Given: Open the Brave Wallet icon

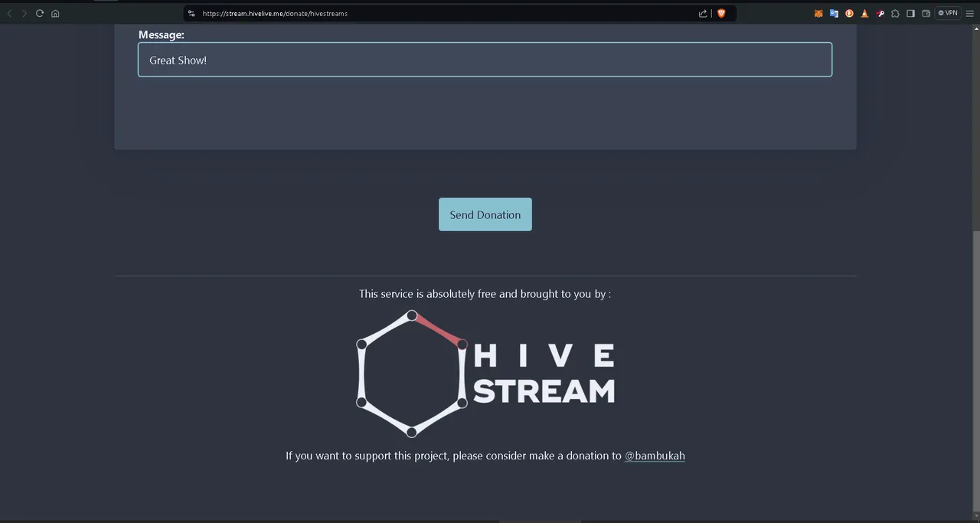Looking at the screenshot, I should click(926, 13).
